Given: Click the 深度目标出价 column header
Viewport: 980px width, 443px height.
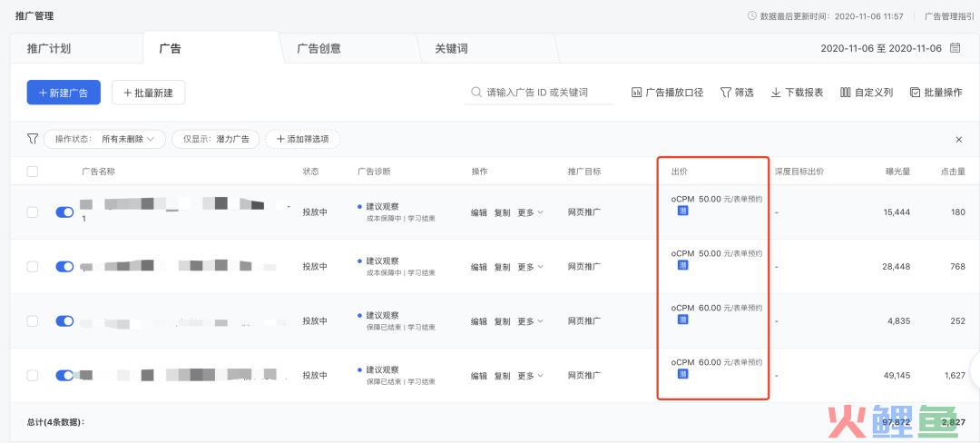Looking at the screenshot, I should [x=799, y=172].
